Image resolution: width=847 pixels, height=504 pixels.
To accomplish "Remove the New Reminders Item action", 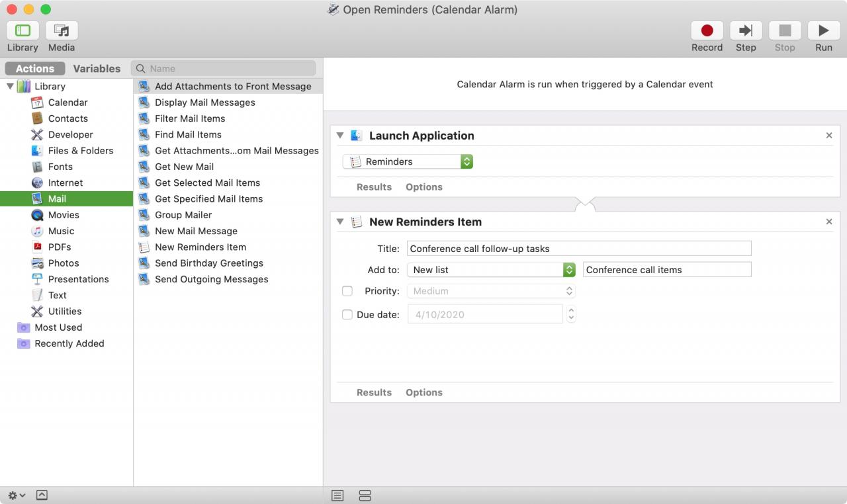I will click(829, 222).
